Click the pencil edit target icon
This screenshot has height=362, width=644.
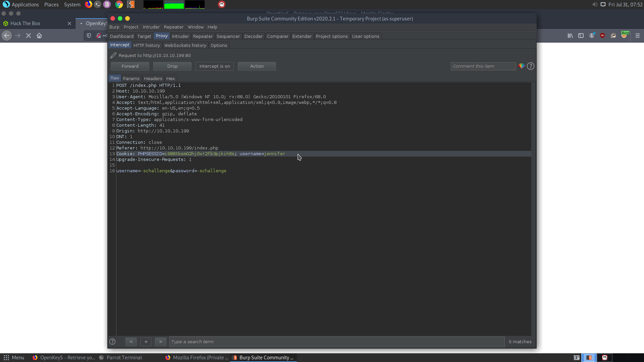point(113,55)
